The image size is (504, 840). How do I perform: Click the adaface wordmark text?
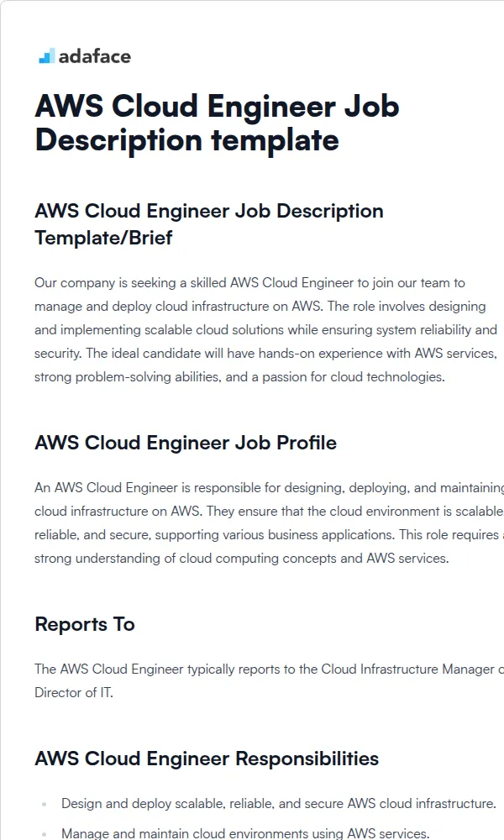(95, 56)
